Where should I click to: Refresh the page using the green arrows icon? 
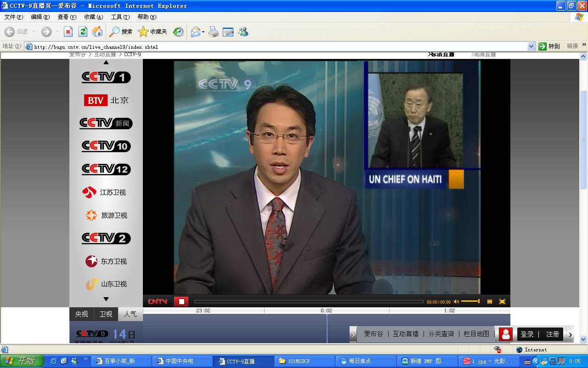[83, 32]
